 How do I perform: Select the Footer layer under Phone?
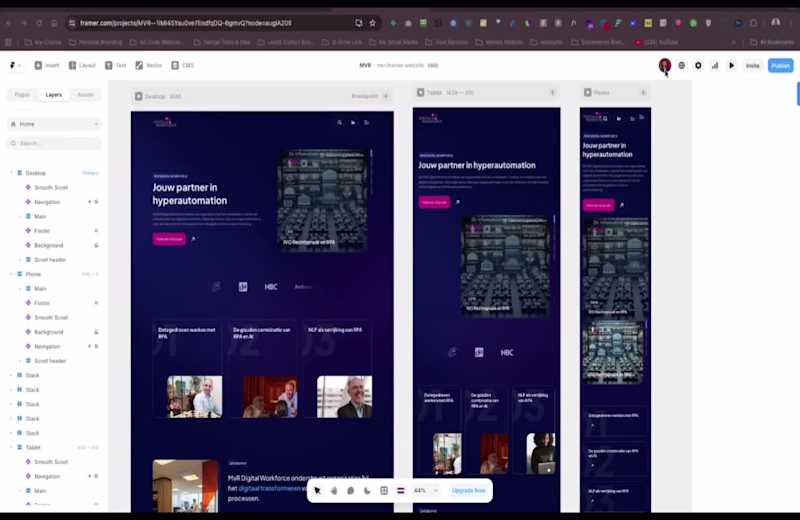[42, 303]
